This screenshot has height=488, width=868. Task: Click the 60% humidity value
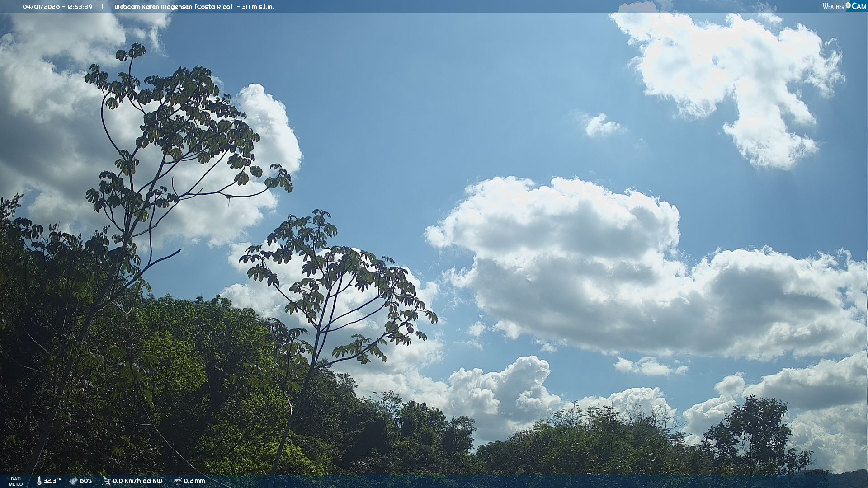click(86, 481)
